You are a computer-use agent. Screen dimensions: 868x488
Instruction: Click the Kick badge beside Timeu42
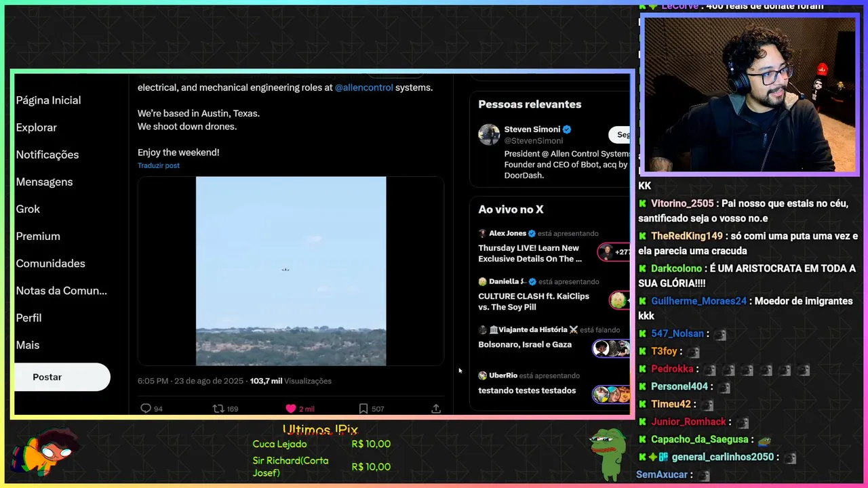(x=642, y=404)
